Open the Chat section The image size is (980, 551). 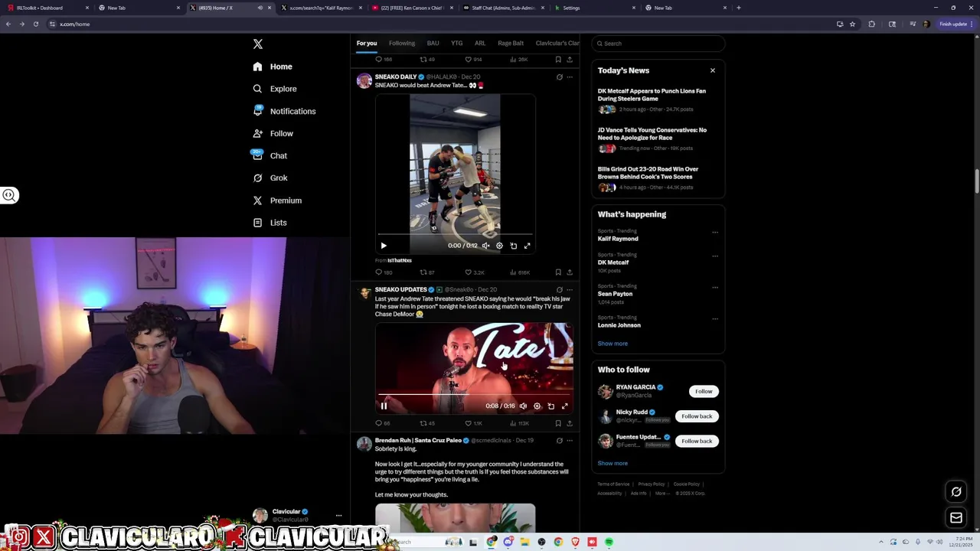click(269, 155)
